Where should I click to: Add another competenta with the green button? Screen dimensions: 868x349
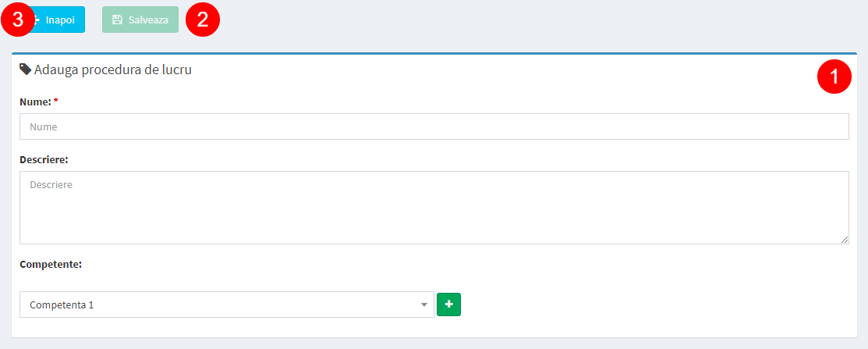click(x=449, y=304)
